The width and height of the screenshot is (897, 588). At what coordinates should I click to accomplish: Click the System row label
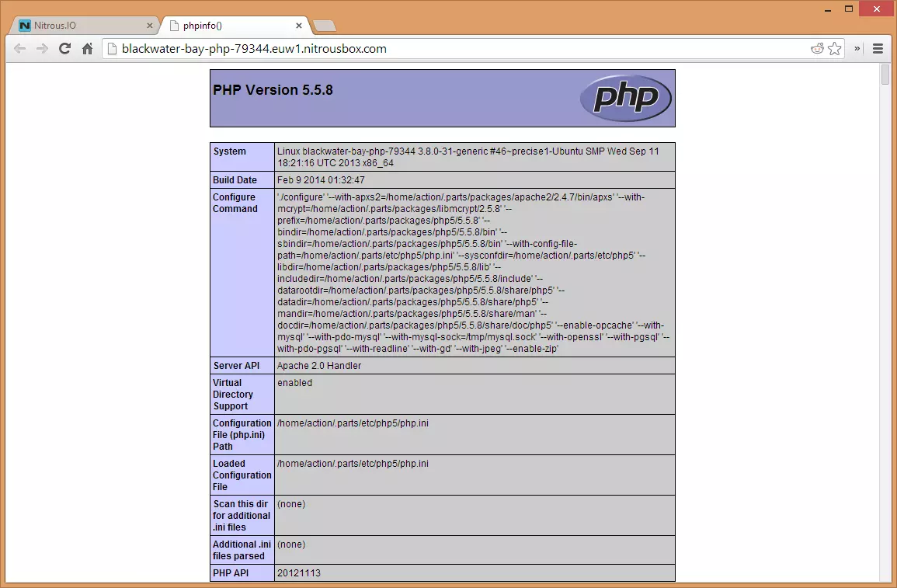coord(229,151)
